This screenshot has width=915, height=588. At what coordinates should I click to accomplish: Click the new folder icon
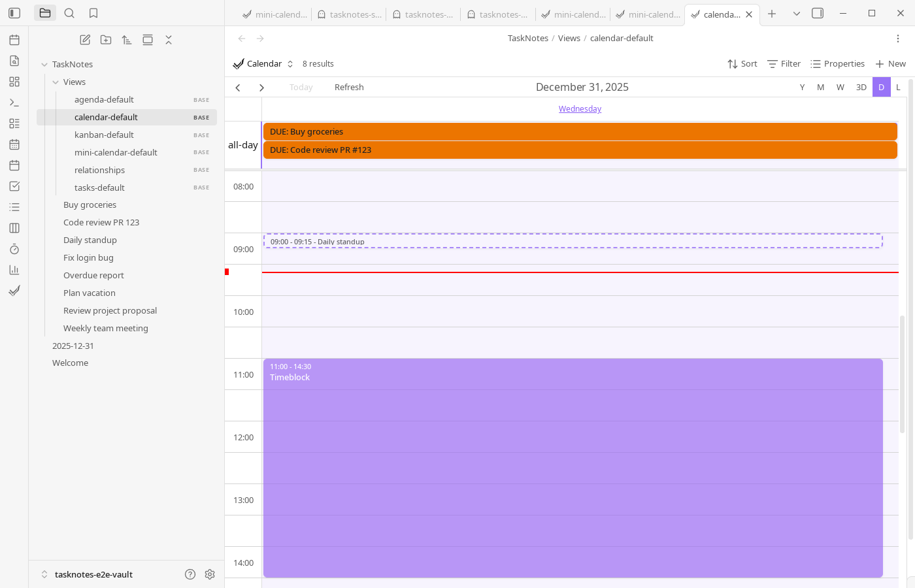[x=106, y=40]
